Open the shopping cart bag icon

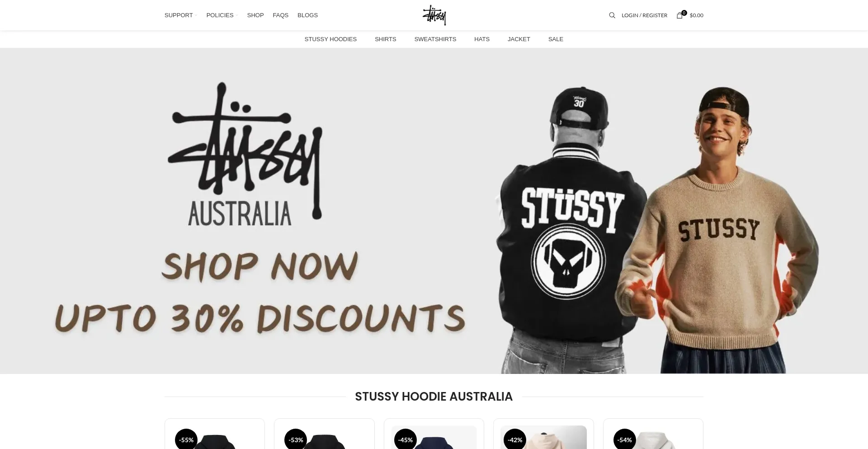(x=679, y=15)
